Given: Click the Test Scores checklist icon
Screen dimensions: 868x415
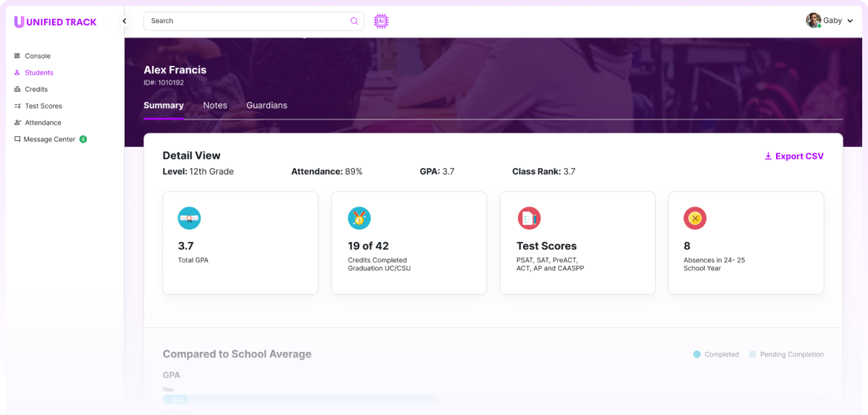Looking at the screenshot, I should pyautogui.click(x=529, y=219).
